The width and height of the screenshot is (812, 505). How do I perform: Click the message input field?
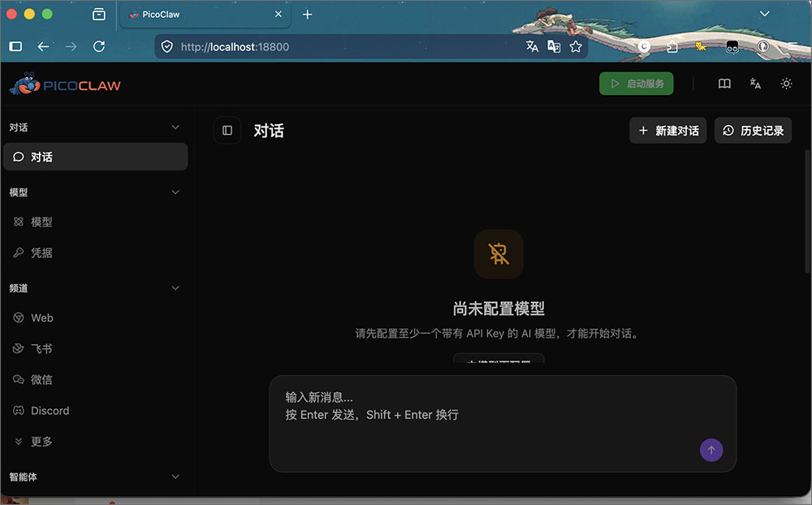click(x=503, y=423)
